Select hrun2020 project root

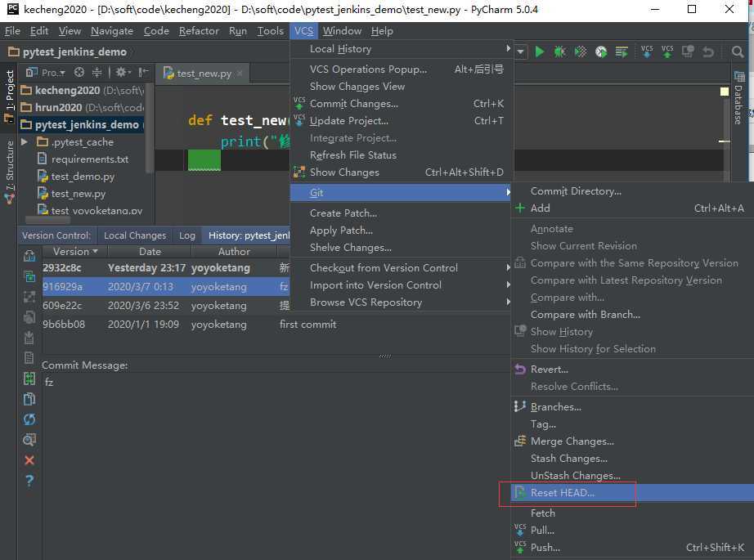82,107
